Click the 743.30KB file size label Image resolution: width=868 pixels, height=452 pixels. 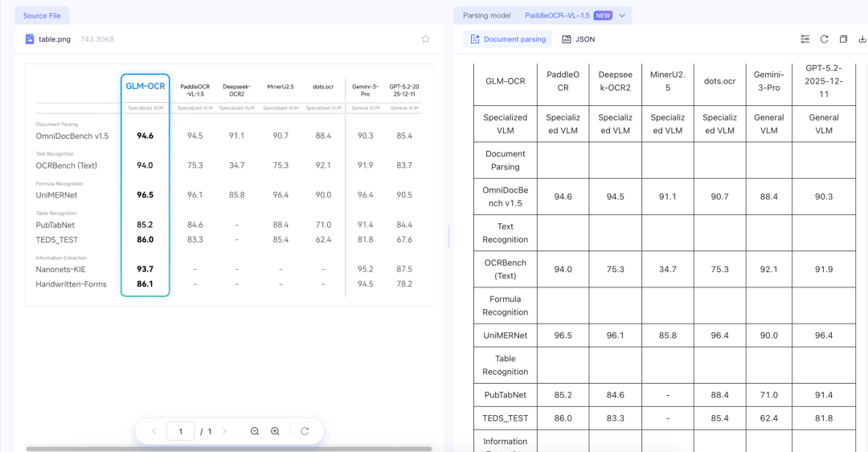pos(97,39)
